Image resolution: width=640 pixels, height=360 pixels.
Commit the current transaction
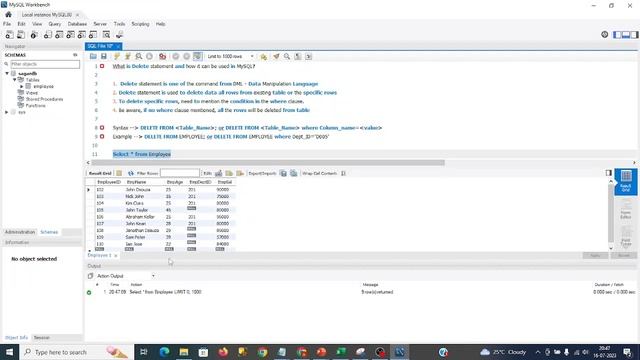(176, 56)
